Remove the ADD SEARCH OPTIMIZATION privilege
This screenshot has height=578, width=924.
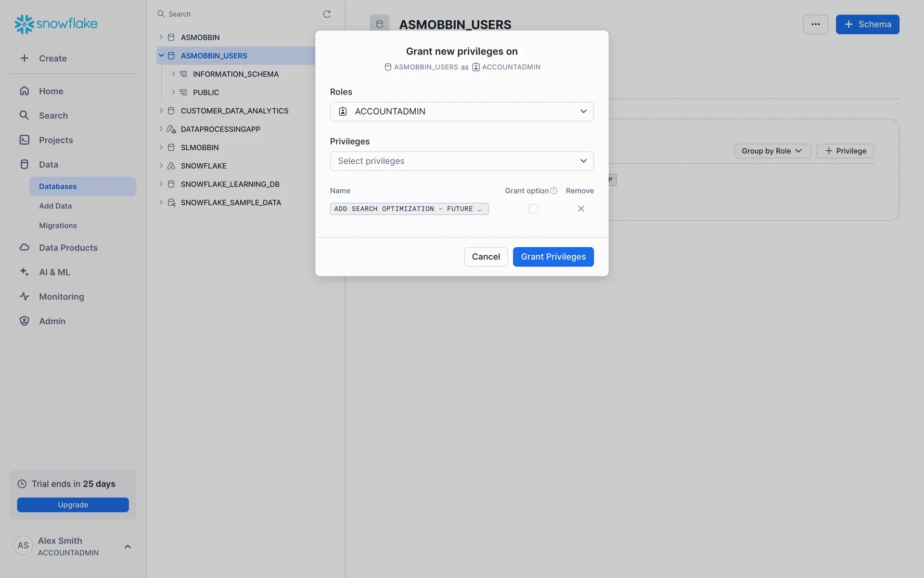[581, 209]
